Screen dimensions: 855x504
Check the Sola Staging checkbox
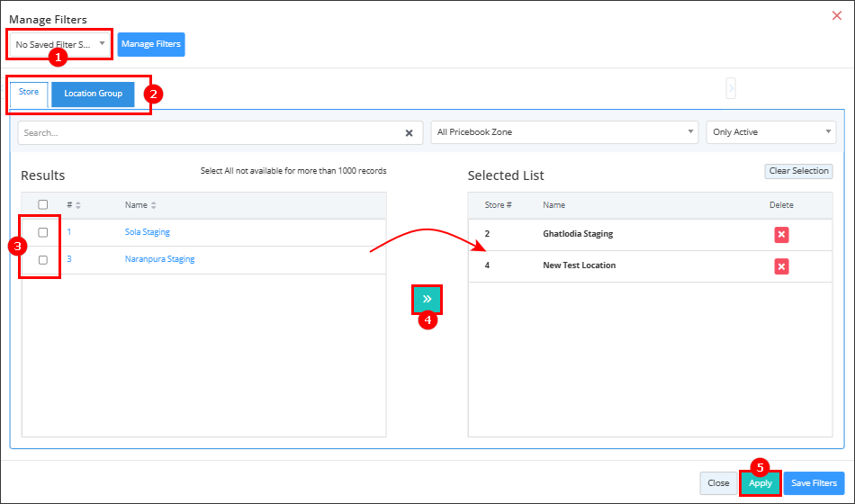click(x=43, y=232)
